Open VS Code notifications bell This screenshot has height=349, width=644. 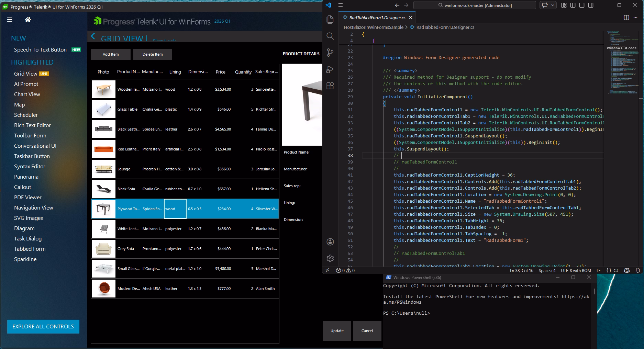click(x=638, y=270)
